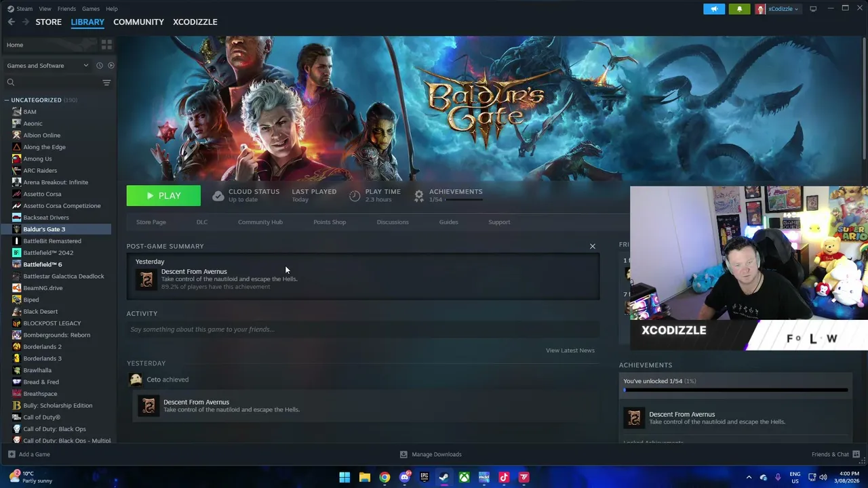This screenshot has width=868, height=488.
Task: Click the Add a Game plus icon
Action: [12, 454]
